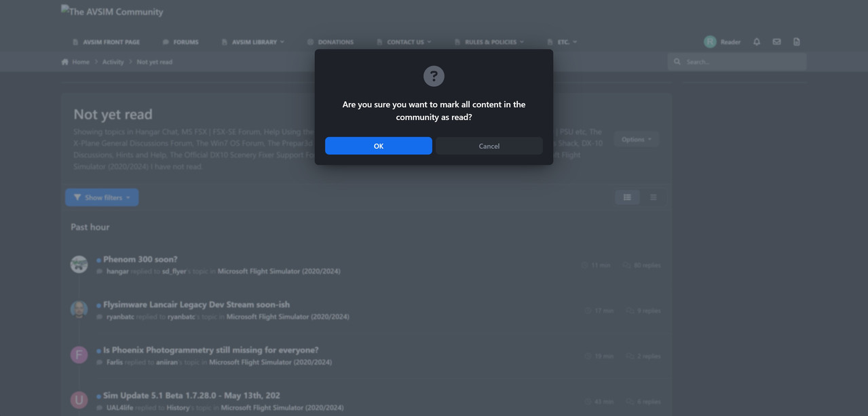Switch to condensed list view icon
Image resolution: width=868 pixels, height=416 pixels.
click(x=654, y=197)
